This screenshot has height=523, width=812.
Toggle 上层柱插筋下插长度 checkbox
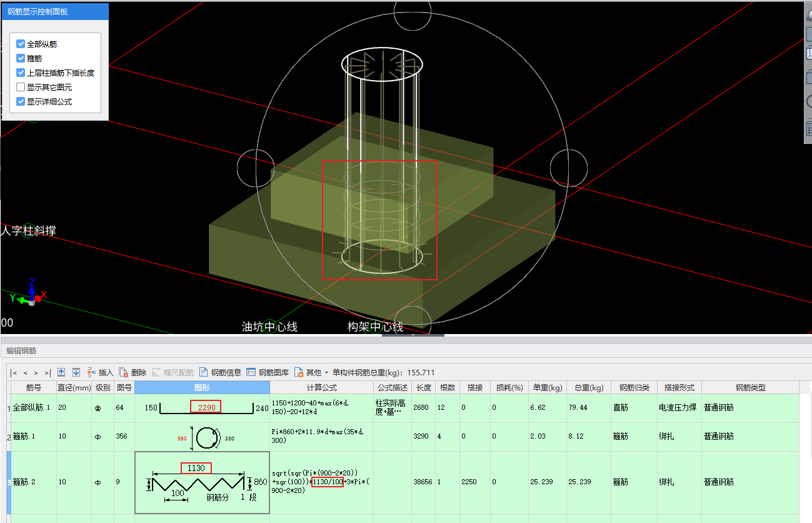pyautogui.click(x=21, y=73)
